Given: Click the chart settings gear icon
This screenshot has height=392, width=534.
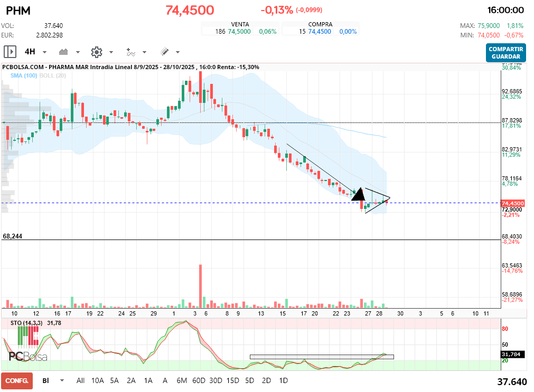Looking at the screenshot, I should pyautogui.click(x=96, y=52).
